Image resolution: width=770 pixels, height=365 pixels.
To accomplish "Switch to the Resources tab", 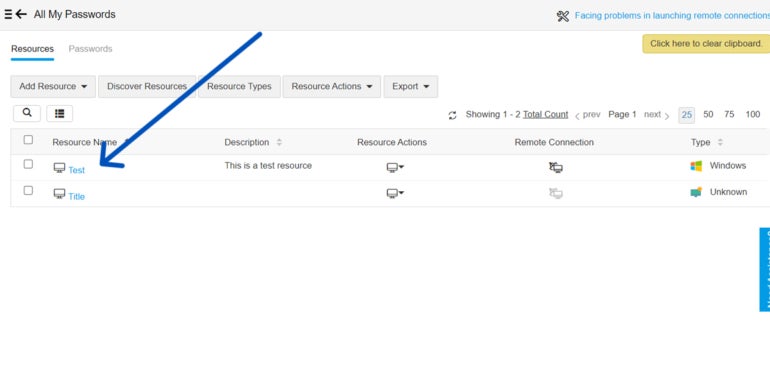I will (32, 49).
